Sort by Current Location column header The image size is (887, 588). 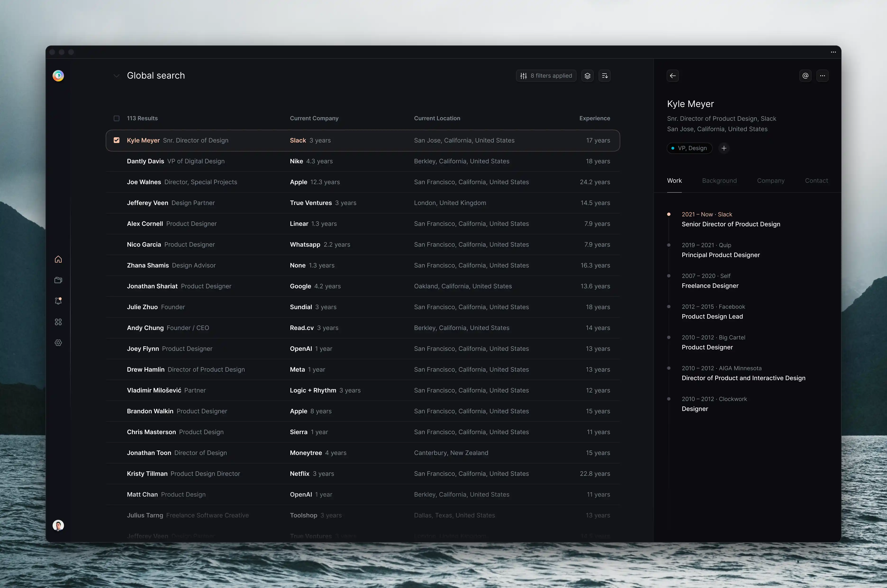[437, 119]
